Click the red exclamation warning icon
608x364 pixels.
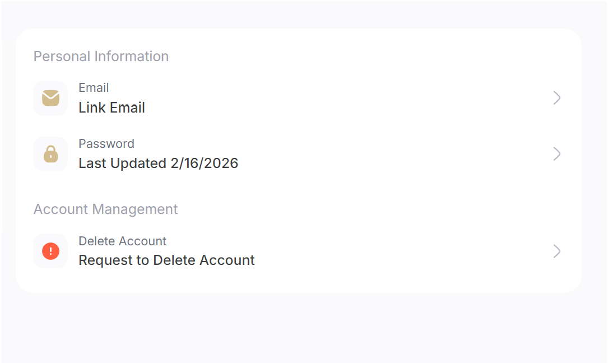(x=51, y=251)
